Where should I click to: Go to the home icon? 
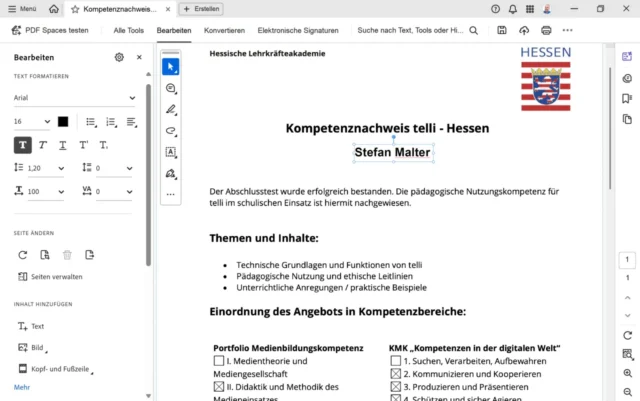[54, 9]
